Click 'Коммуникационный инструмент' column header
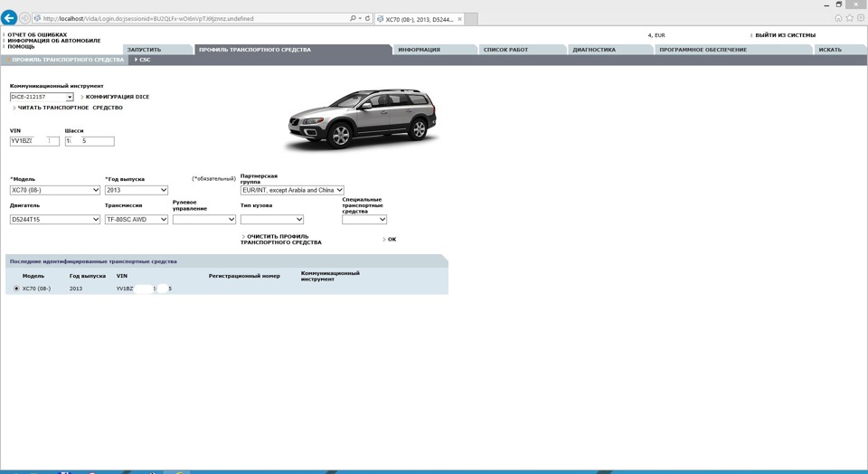This screenshot has width=868, height=474. tap(330, 276)
